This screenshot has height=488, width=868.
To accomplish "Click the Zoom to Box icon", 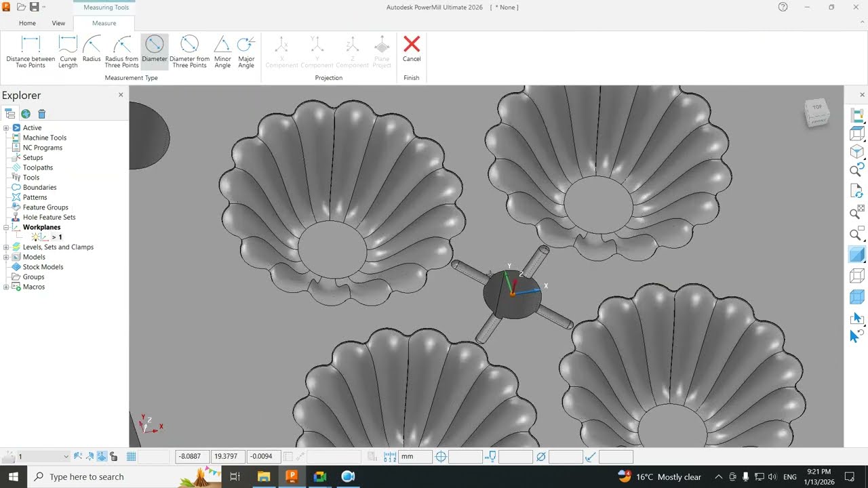I will 857,235.
